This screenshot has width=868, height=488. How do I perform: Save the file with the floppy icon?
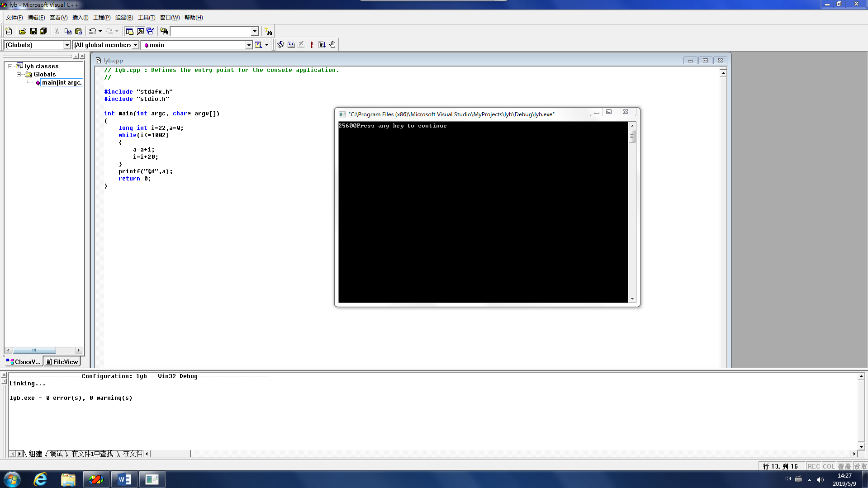(x=33, y=31)
